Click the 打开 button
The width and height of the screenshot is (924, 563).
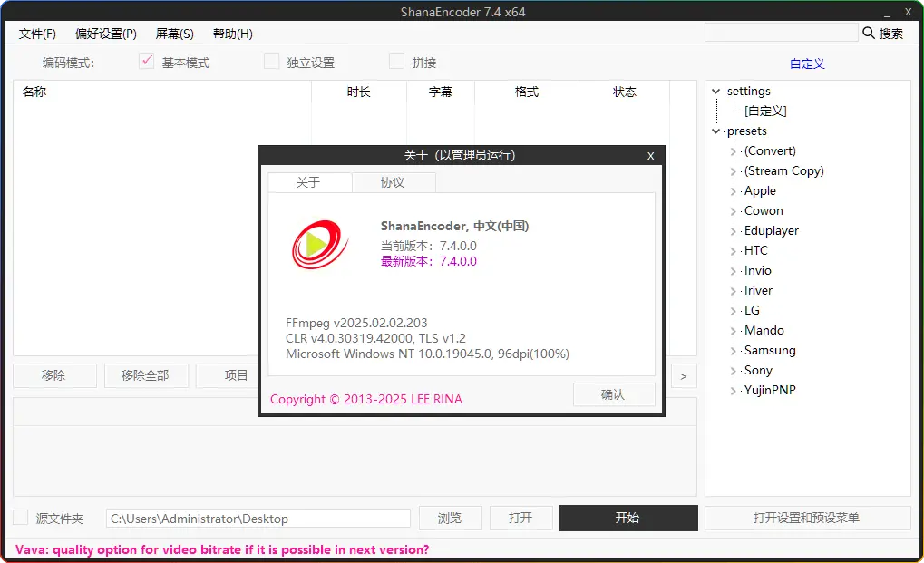pyautogui.click(x=520, y=518)
